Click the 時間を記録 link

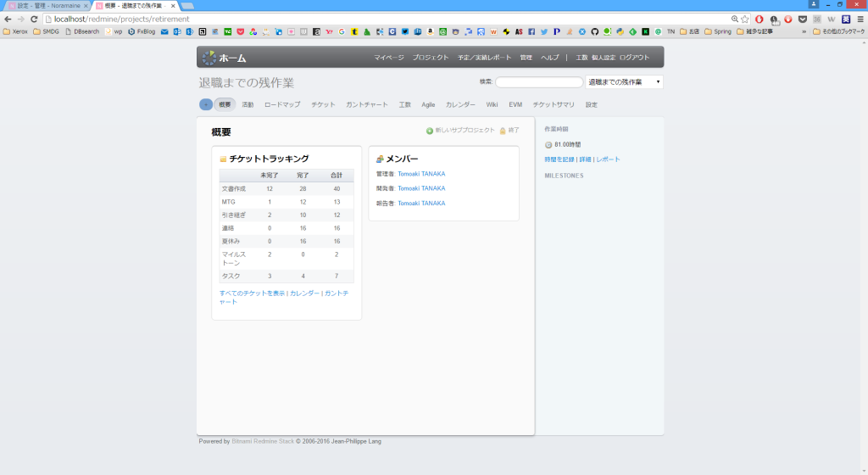(559, 159)
